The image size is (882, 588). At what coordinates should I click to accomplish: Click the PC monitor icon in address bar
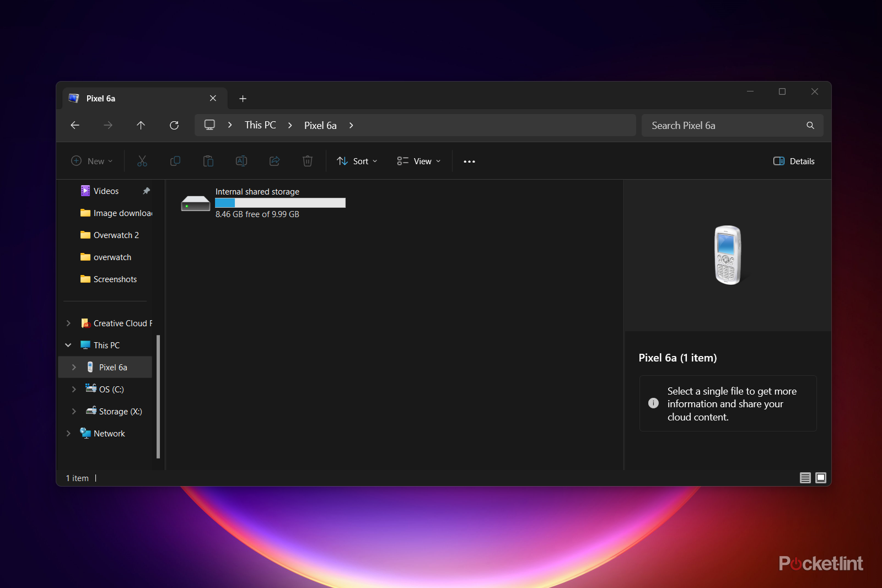209,125
